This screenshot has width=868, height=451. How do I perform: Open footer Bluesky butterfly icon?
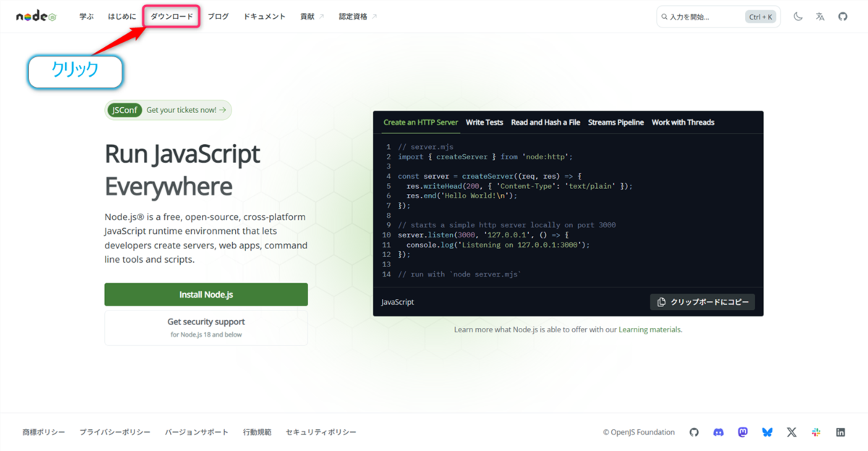point(767,432)
